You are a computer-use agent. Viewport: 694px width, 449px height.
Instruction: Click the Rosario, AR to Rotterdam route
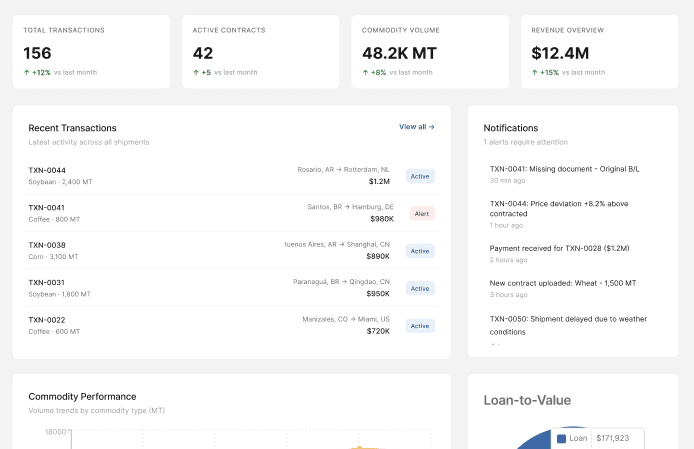coord(343,170)
